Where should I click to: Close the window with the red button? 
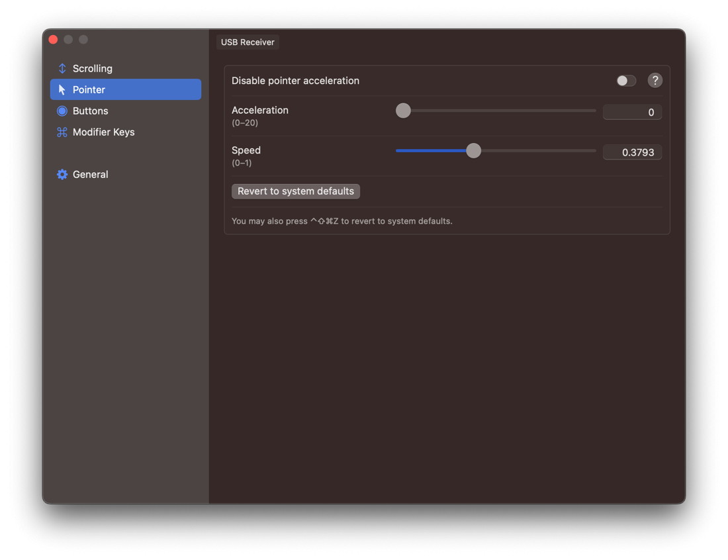click(x=54, y=40)
